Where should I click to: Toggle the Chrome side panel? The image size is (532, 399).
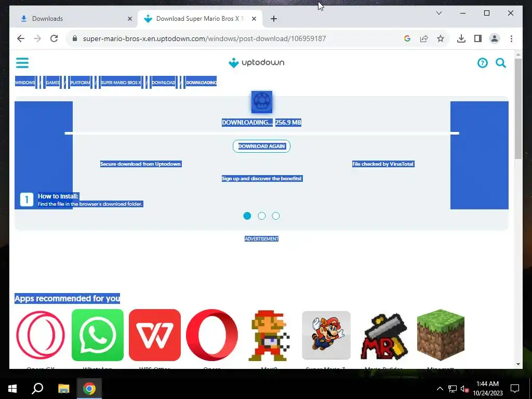pyautogui.click(x=478, y=38)
